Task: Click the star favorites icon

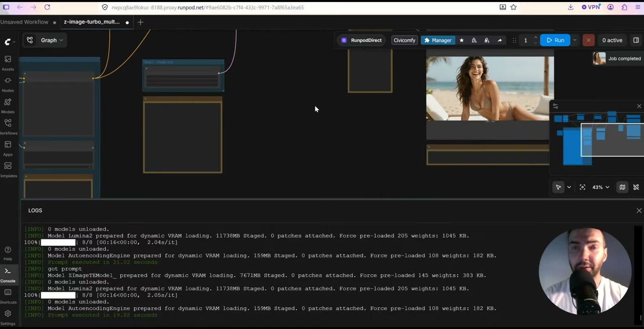Action: coord(461,40)
